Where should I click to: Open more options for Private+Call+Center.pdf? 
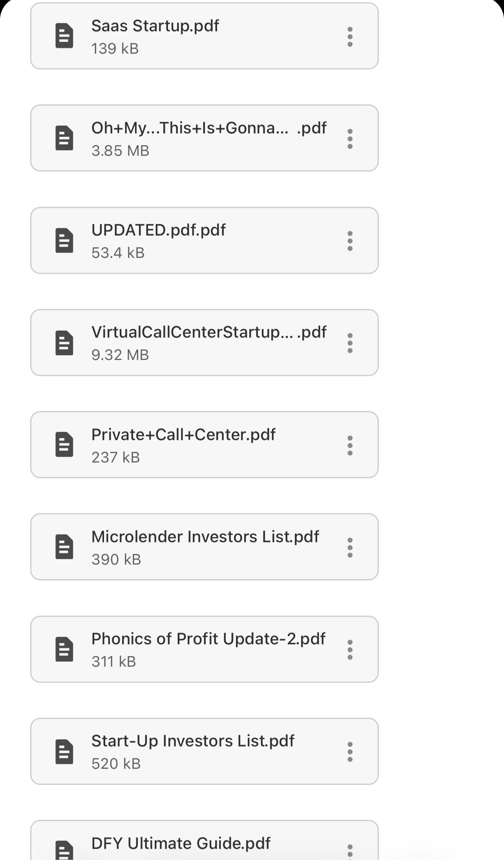point(350,445)
